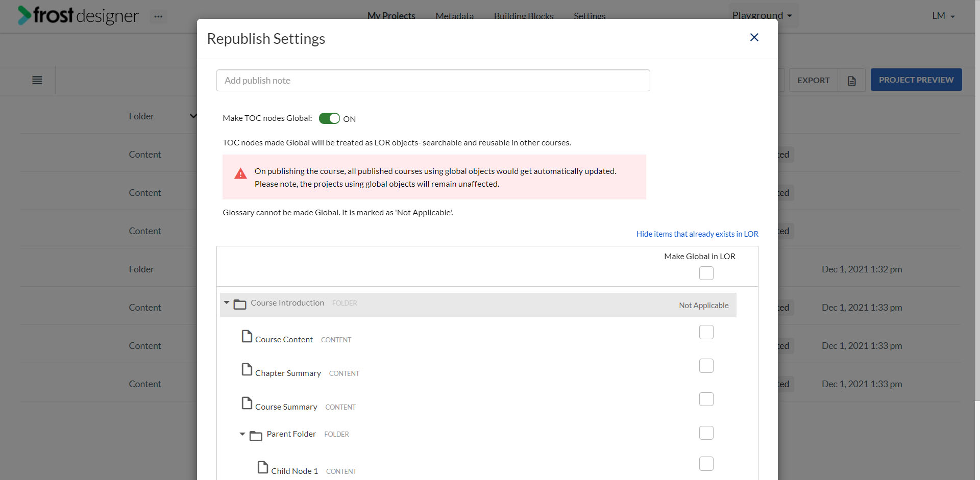Screen dimensions: 980x480
Task: Click the Parent Folder folder icon
Action: point(256,436)
